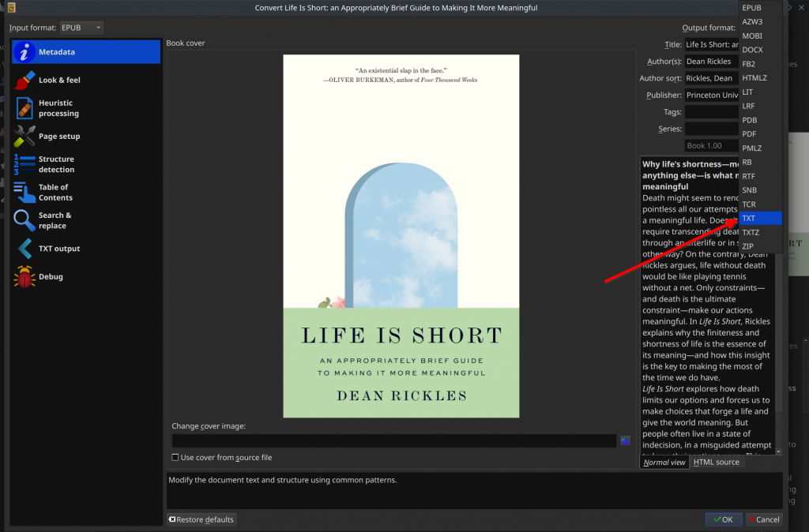Choose PDB from output format list
This screenshot has width=809, height=532.
tap(760, 120)
